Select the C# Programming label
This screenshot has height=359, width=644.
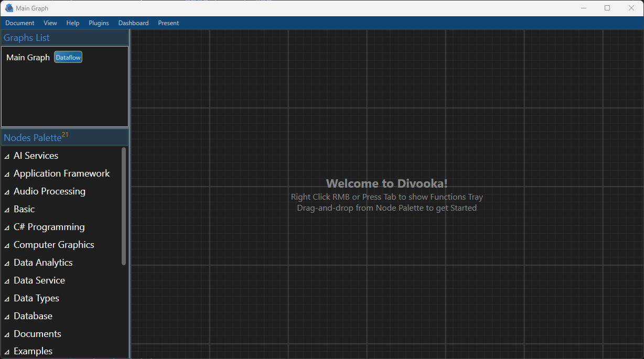pos(49,227)
